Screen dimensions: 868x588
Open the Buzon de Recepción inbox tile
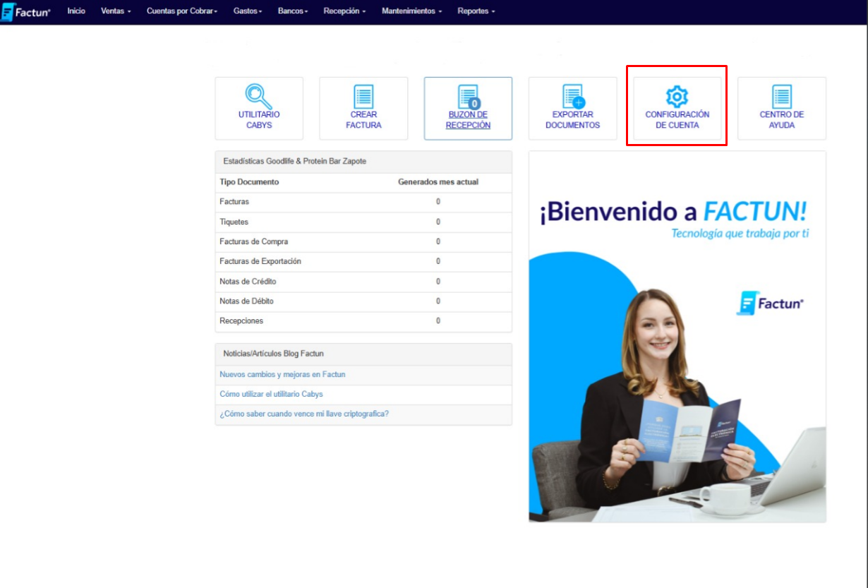[468, 108]
